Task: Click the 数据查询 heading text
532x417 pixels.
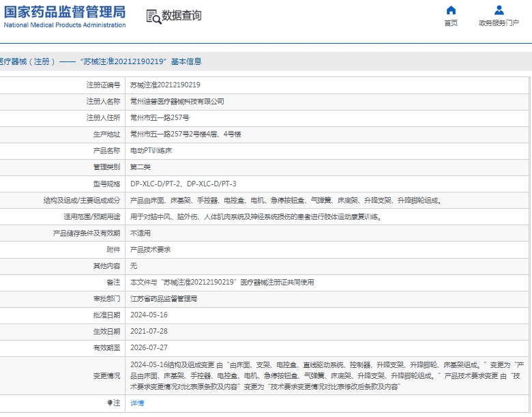Action: click(x=181, y=16)
